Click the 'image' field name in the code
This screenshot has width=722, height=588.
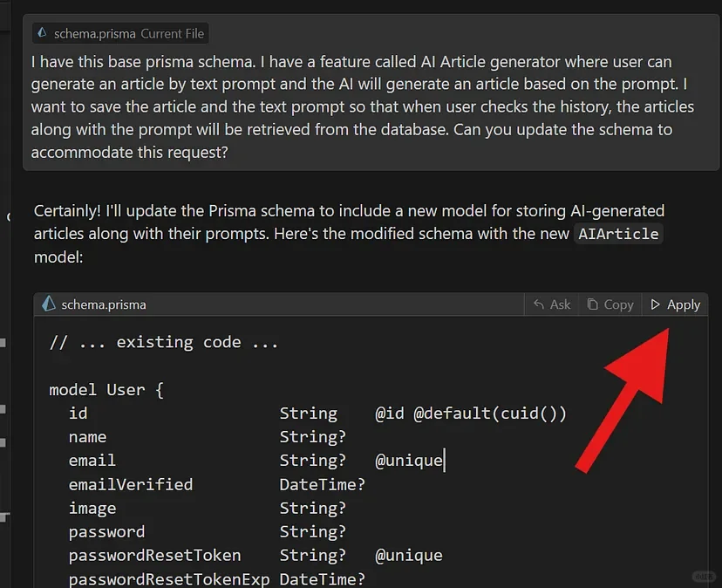pos(92,508)
